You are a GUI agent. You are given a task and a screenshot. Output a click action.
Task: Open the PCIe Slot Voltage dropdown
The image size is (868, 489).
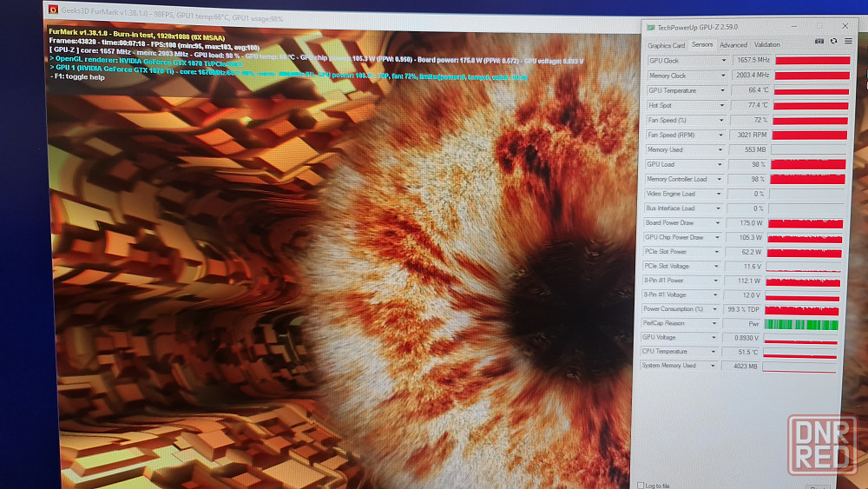click(715, 266)
